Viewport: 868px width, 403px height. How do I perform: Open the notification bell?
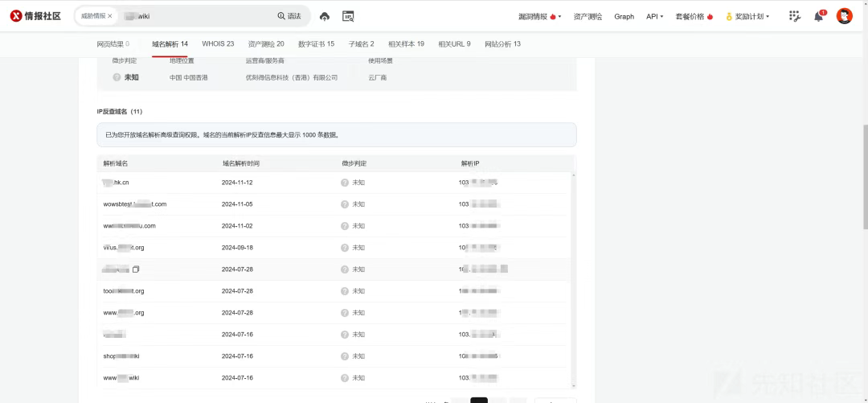(819, 17)
